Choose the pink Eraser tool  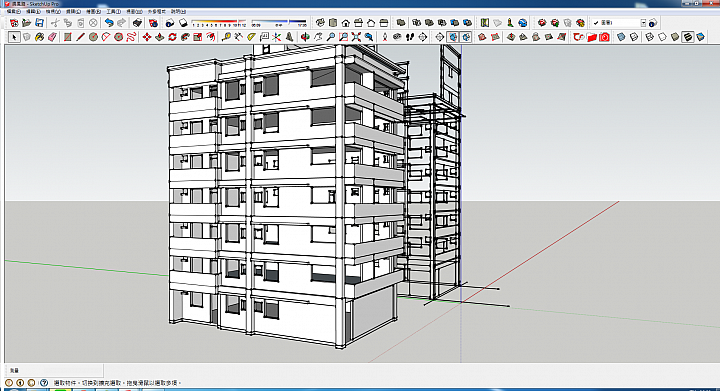click(x=52, y=37)
